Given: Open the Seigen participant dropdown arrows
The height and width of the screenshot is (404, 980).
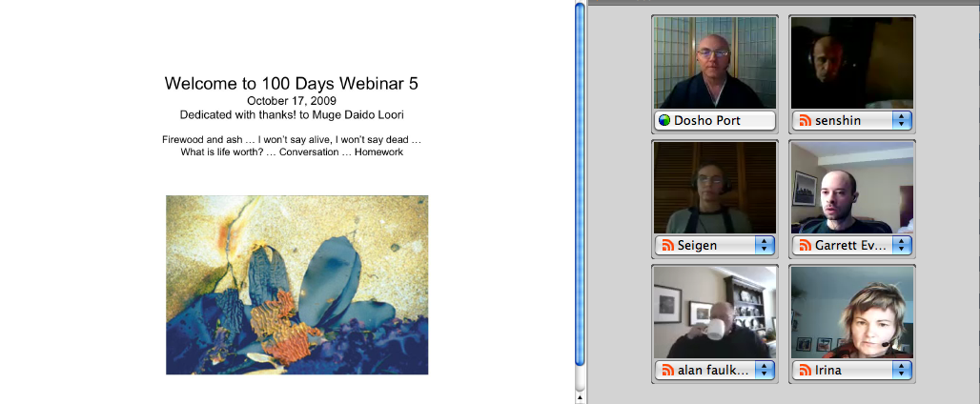Looking at the screenshot, I should coord(764,246).
